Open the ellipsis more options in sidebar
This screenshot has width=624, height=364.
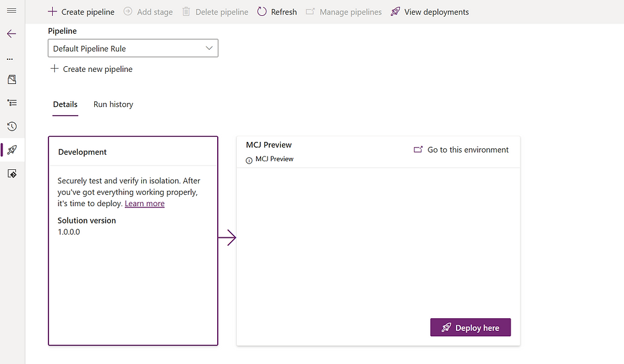(x=10, y=59)
